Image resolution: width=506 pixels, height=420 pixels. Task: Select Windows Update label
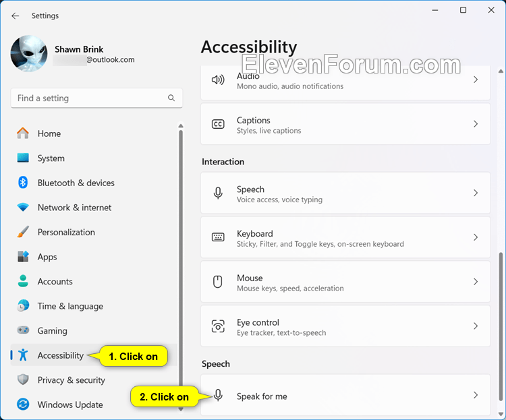click(70, 404)
